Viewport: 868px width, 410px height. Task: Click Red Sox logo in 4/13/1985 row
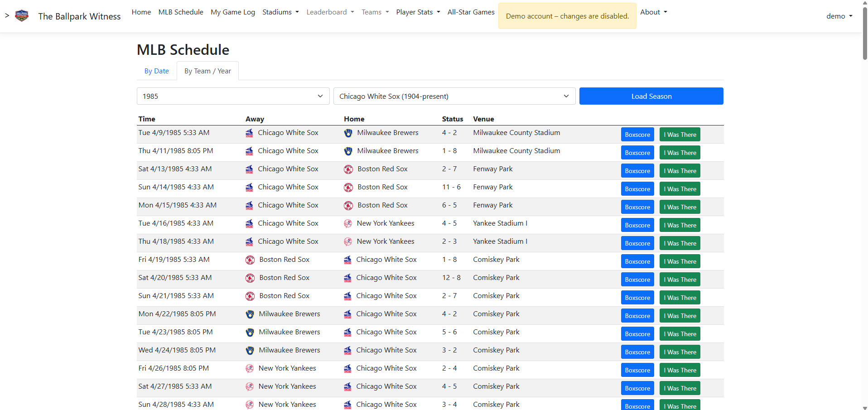pos(348,169)
